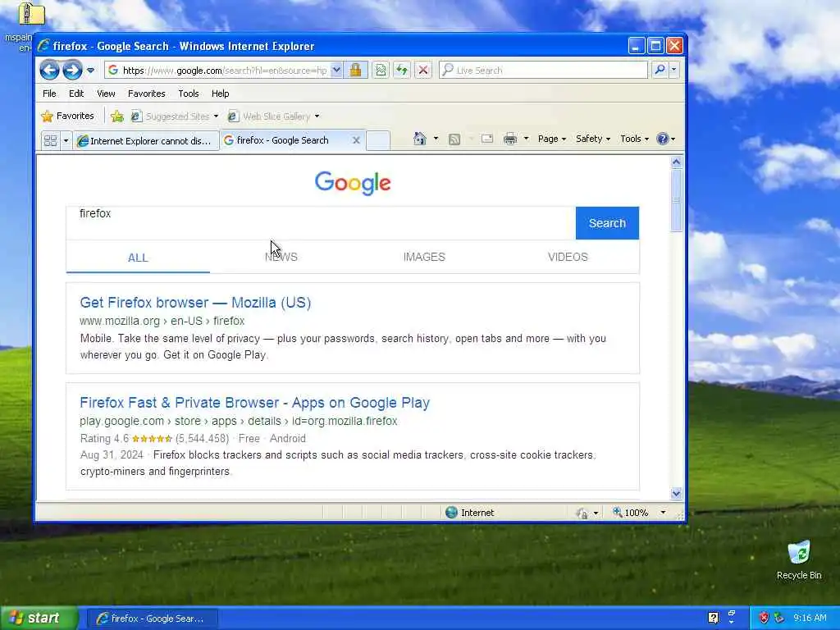Click the Internet zone globe icon
The image size is (840, 630).
(x=451, y=513)
